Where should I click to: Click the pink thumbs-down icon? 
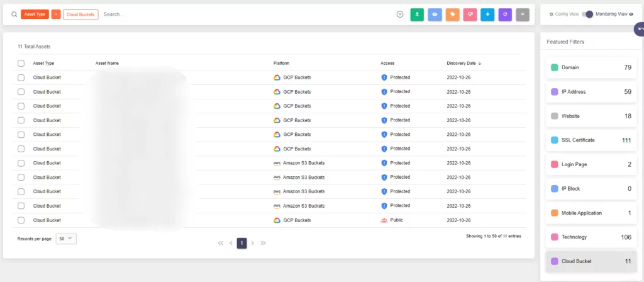tap(470, 14)
